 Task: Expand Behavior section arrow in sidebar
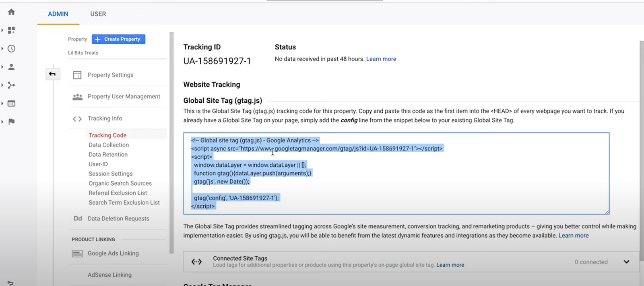tap(2, 104)
